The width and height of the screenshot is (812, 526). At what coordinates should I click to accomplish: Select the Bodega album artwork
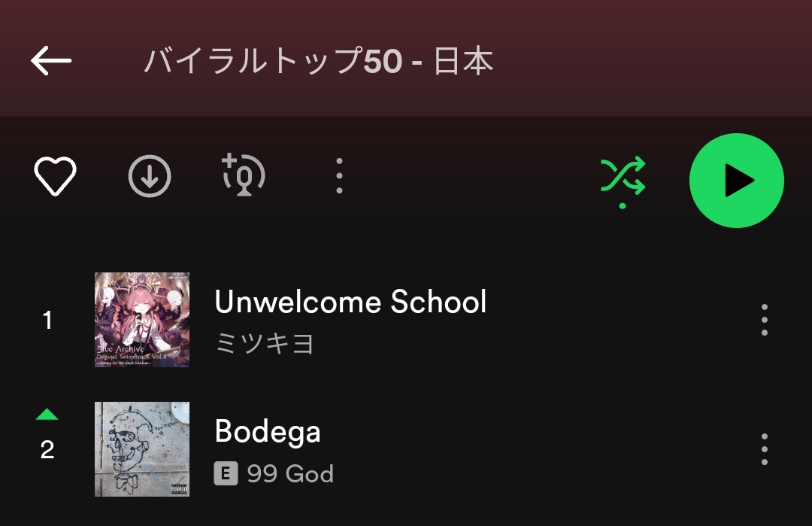click(142, 449)
